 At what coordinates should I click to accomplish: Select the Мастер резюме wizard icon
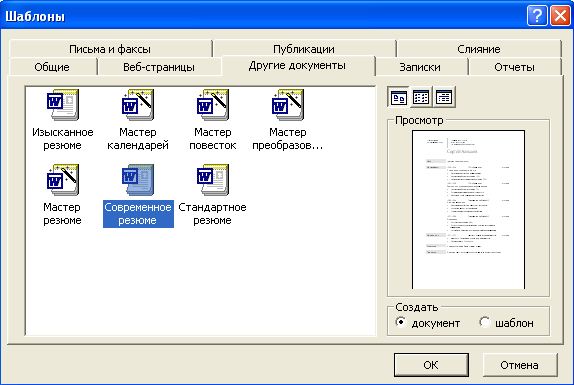[x=63, y=180]
